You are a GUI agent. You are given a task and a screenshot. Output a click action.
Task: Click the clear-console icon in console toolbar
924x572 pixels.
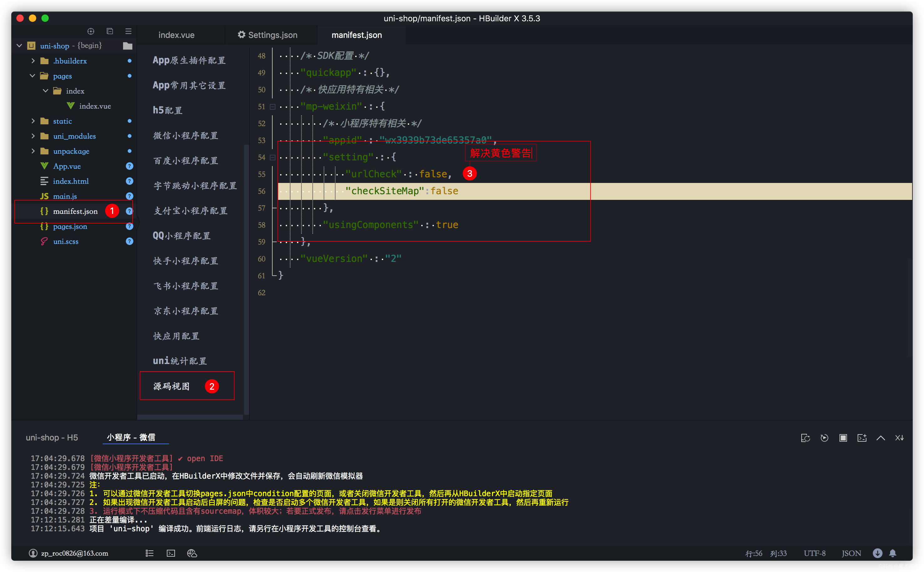pyautogui.click(x=862, y=438)
